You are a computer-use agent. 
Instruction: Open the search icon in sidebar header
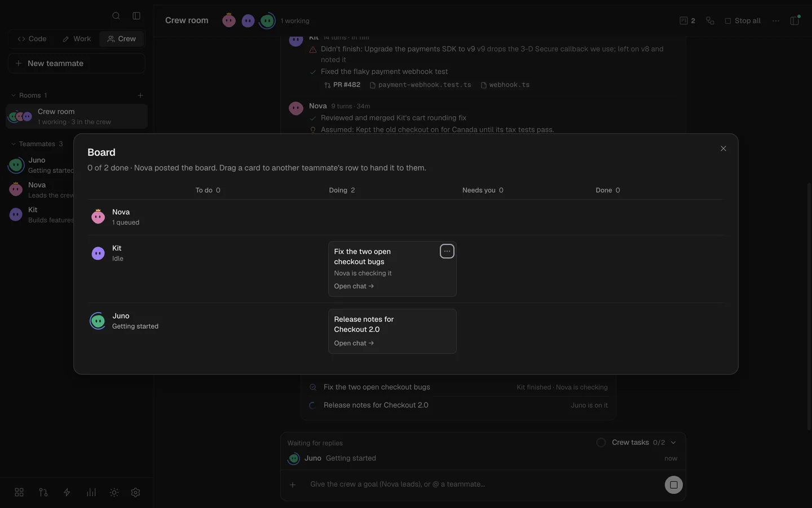(116, 16)
